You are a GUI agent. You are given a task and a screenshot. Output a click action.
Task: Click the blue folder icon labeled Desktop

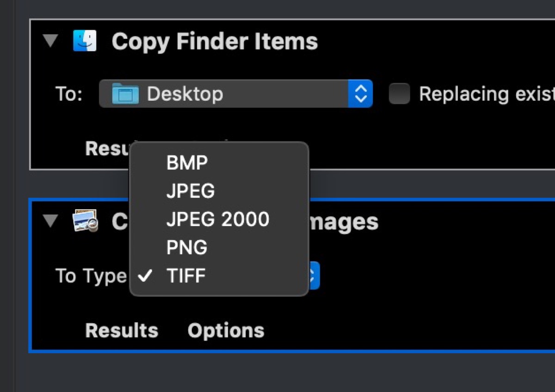[x=125, y=94]
